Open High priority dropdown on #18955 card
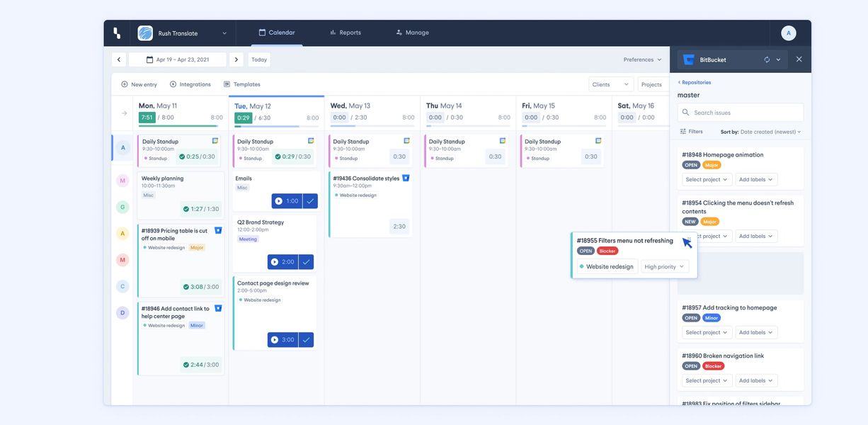This screenshot has width=868, height=425. (665, 266)
